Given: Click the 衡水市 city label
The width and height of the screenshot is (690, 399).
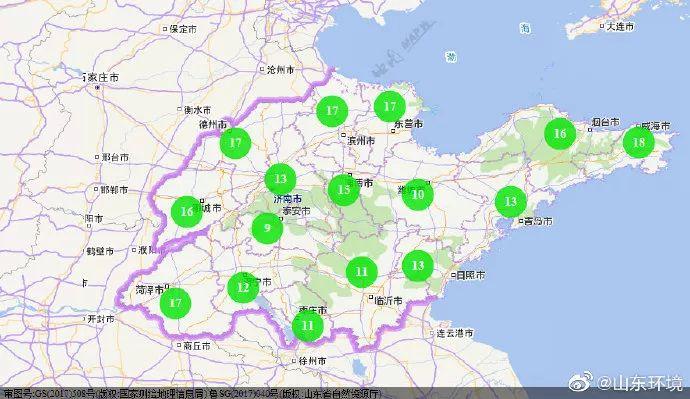Looking at the screenshot, I should point(198,109).
